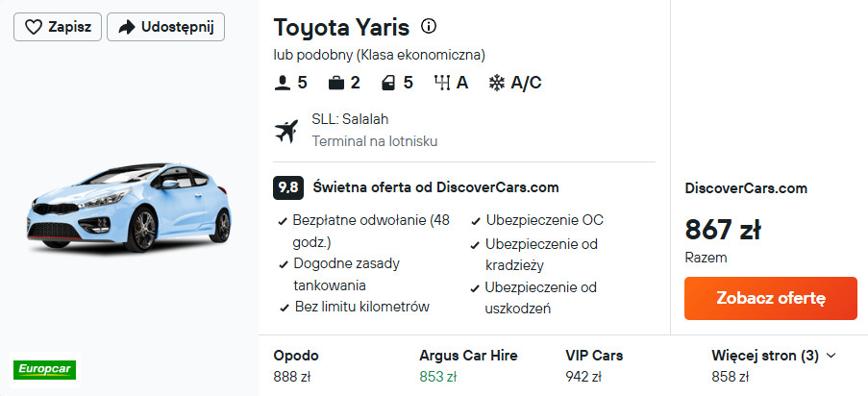This screenshot has height=396, width=868.
Task: Click the air conditioning snowflake icon
Action: 497,83
